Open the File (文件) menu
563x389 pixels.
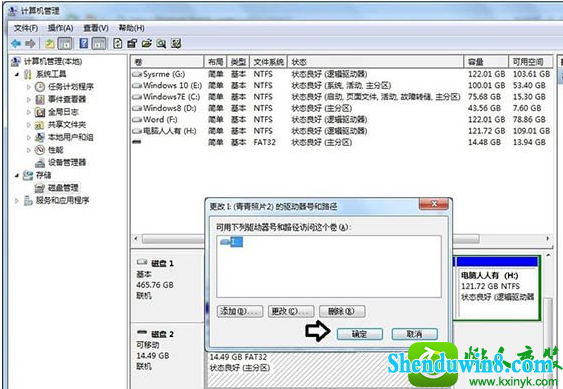click(x=25, y=28)
